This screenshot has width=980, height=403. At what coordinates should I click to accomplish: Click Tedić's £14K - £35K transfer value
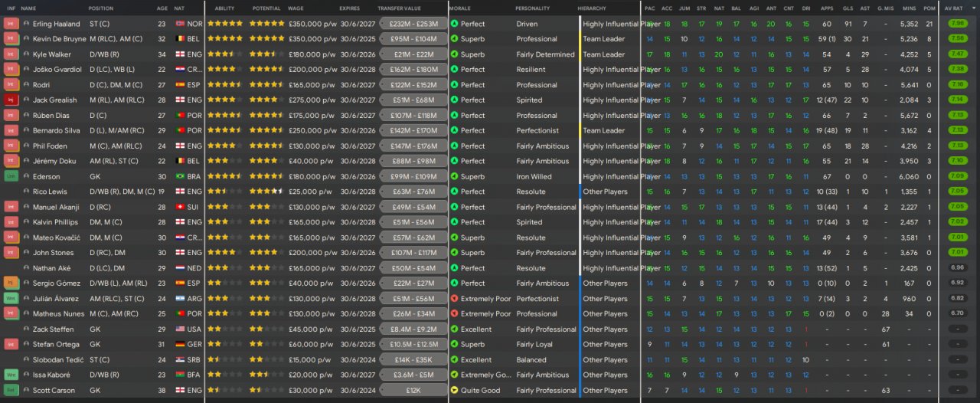(413, 359)
